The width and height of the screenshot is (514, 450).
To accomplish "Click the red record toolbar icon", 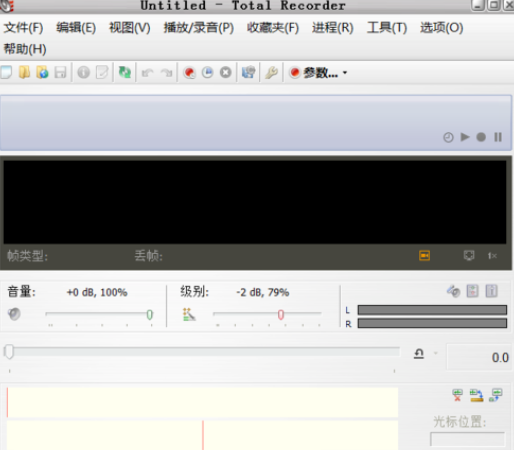I will click(190, 72).
